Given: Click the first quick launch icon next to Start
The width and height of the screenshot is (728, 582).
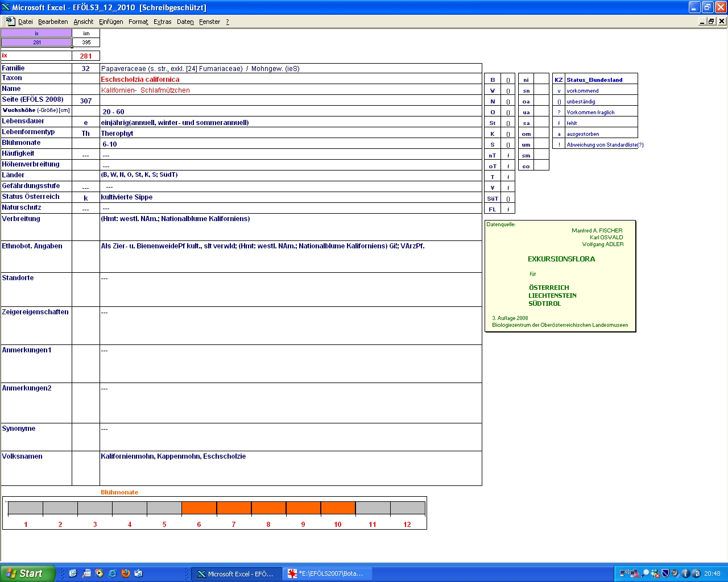Looking at the screenshot, I should (x=73, y=573).
